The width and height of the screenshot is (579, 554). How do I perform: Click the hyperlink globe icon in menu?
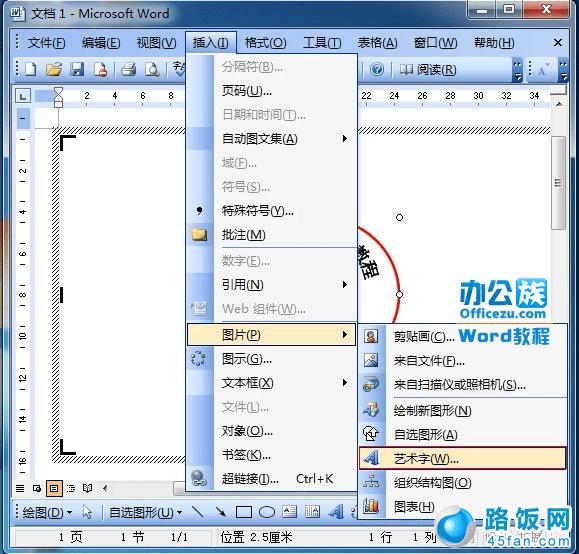click(x=199, y=479)
